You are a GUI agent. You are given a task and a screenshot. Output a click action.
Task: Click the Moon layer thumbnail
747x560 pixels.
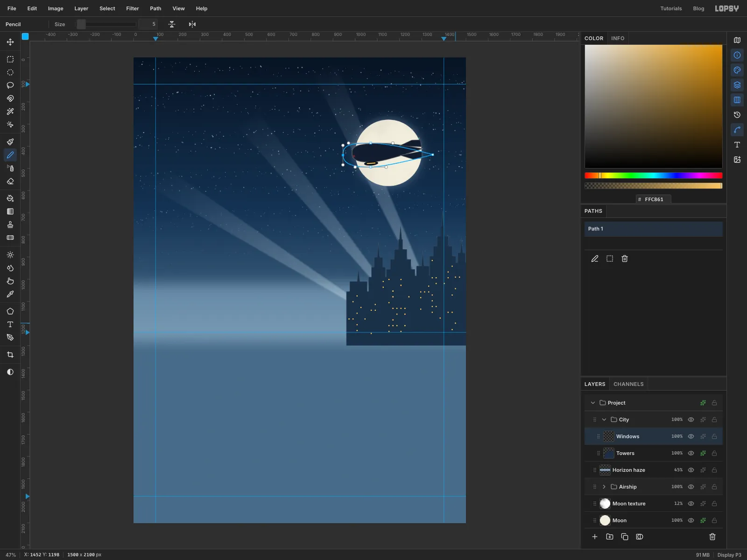(x=605, y=520)
